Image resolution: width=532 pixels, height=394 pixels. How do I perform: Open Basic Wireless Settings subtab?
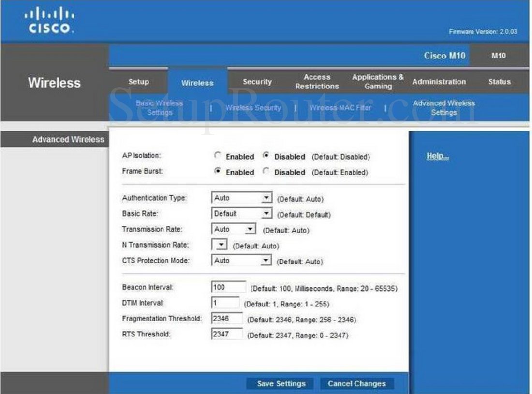coord(159,107)
